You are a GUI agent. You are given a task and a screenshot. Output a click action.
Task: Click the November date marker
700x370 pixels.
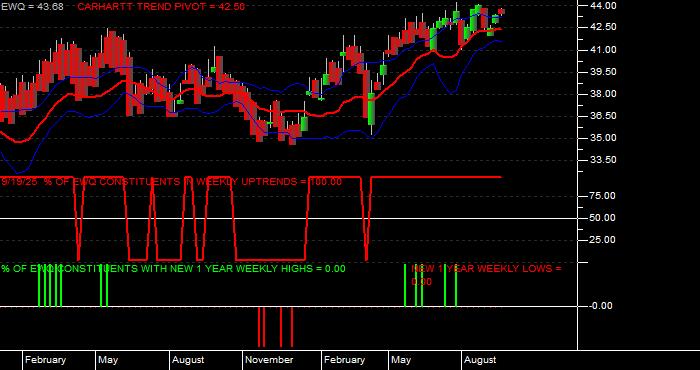click(x=270, y=360)
